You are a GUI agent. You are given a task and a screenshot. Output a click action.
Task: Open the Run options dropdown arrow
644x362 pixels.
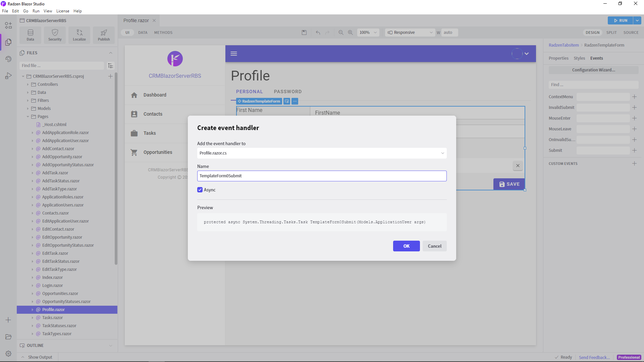(x=637, y=20)
